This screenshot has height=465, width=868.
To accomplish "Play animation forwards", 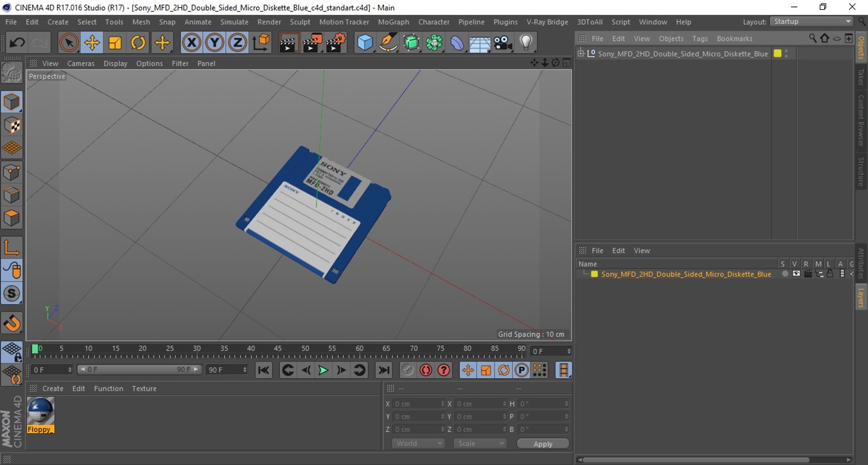I will coord(323,370).
